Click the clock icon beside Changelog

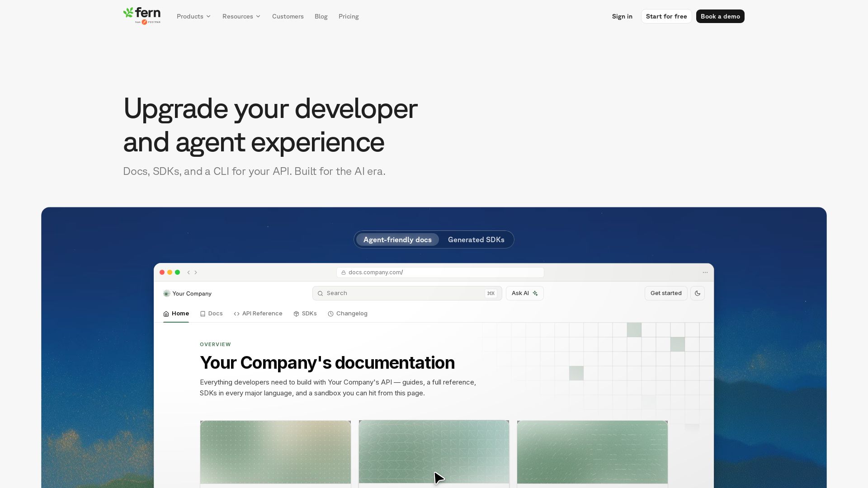[330, 314]
